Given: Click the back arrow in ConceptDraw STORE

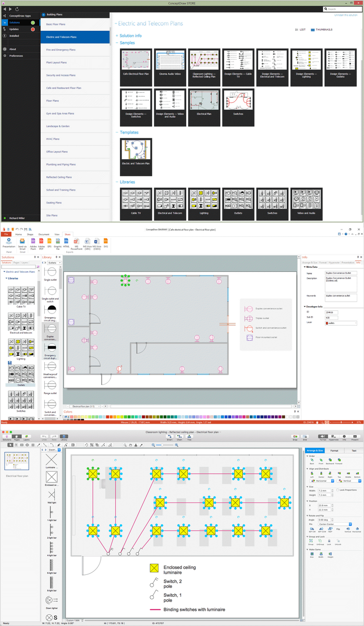Looking at the screenshot, I should click(x=5, y=9).
